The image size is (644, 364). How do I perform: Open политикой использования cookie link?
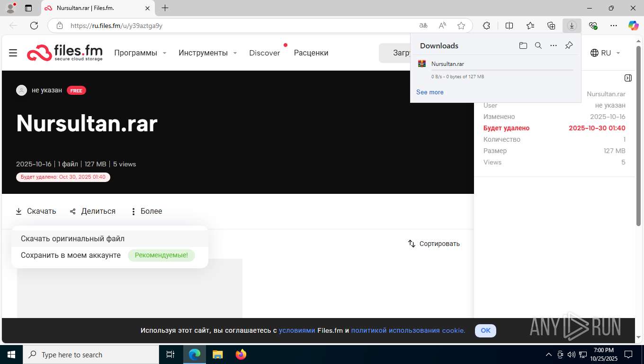408,330
